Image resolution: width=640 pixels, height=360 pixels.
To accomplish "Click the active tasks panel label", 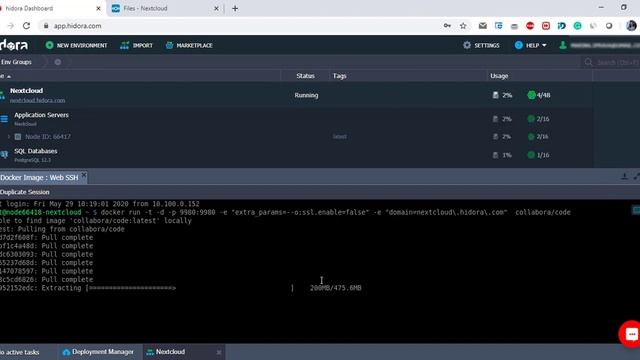I will (x=20, y=352).
